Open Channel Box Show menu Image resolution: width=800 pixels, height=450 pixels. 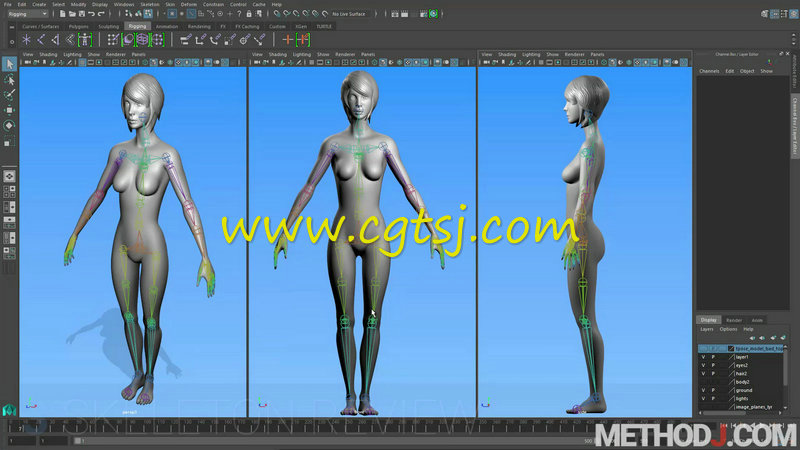[x=766, y=71]
